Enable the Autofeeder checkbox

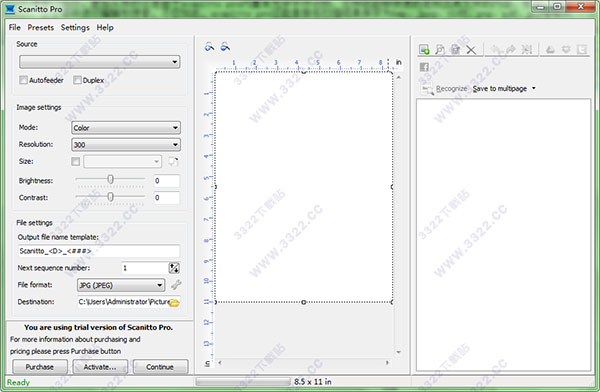tap(23, 80)
